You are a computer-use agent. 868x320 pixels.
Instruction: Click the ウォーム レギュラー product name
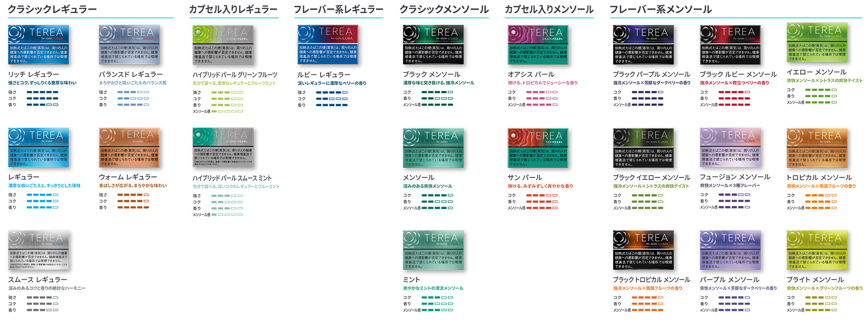click(128, 177)
